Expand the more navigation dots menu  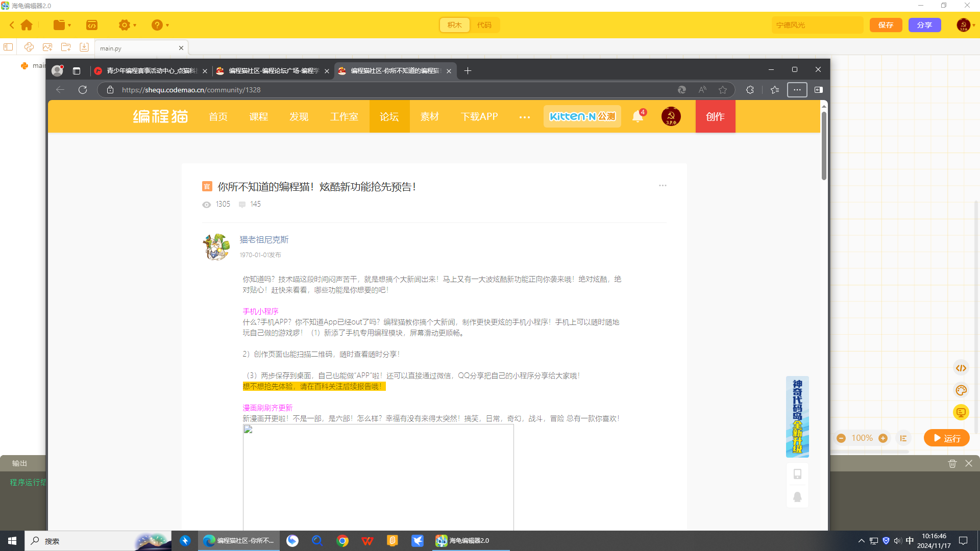pos(525,117)
